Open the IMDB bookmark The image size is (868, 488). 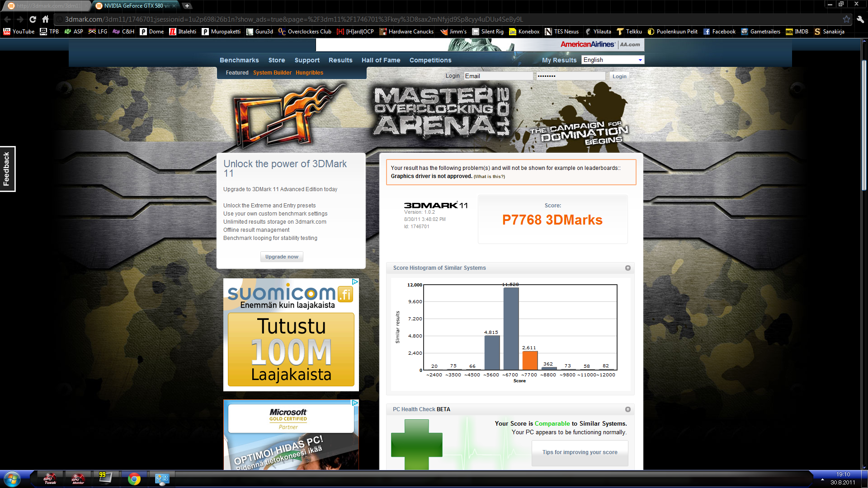point(797,32)
